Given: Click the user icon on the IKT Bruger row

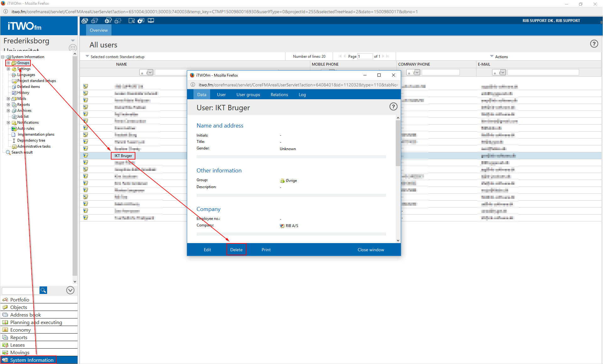Looking at the screenshot, I should [86, 155].
